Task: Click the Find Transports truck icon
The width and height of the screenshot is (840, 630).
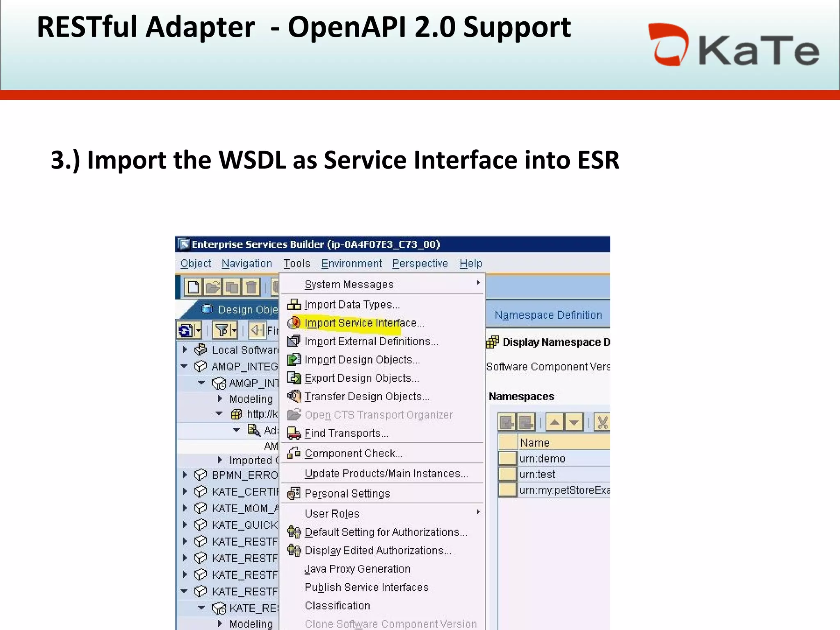Action: [294, 433]
